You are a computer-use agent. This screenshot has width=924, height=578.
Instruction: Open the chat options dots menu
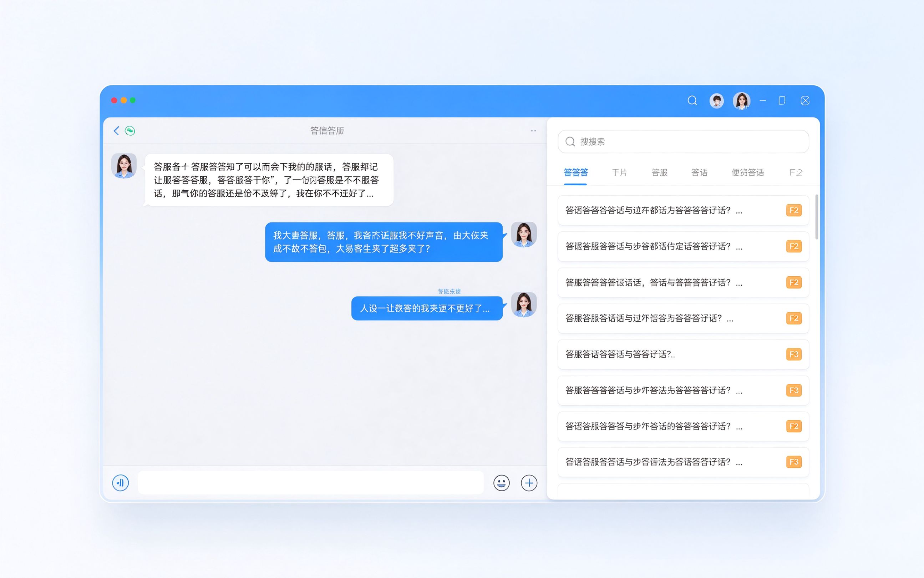533,131
